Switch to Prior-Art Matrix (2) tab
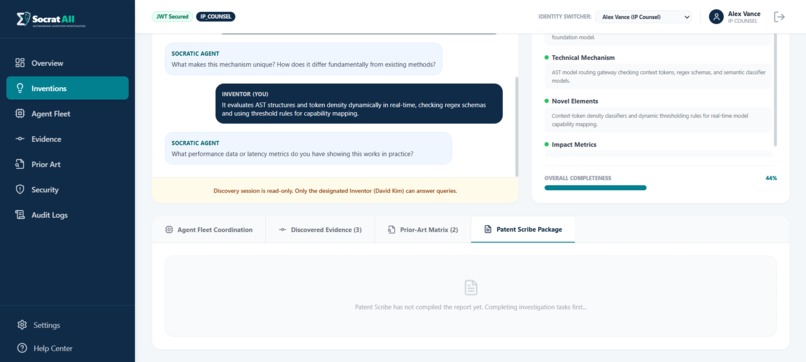The image size is (806, 362). 423,230
